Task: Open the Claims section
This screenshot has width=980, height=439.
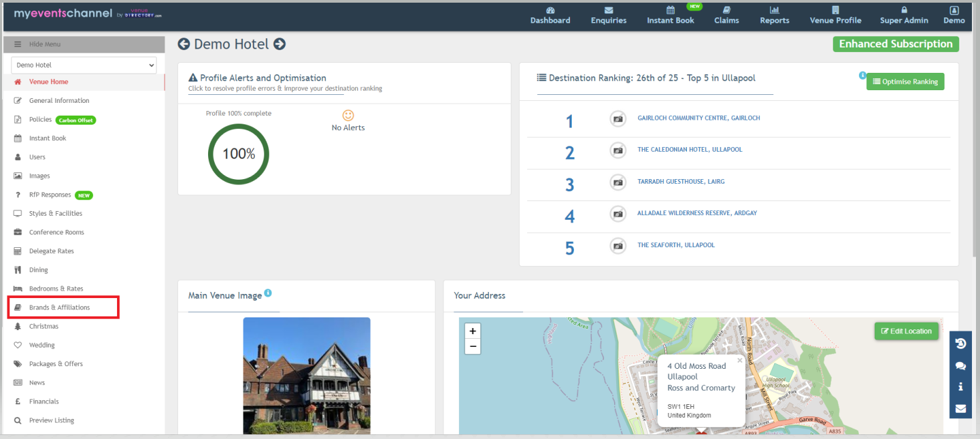Action: tap(726, 15)
